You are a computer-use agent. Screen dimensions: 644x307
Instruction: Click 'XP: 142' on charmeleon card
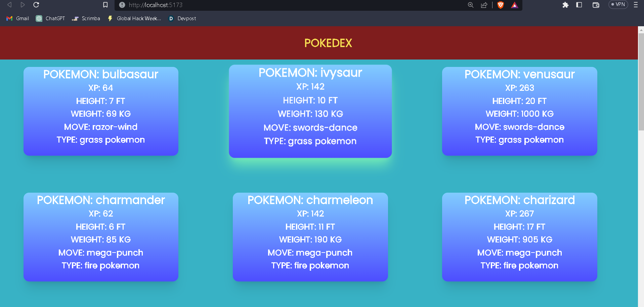point(310,214)
